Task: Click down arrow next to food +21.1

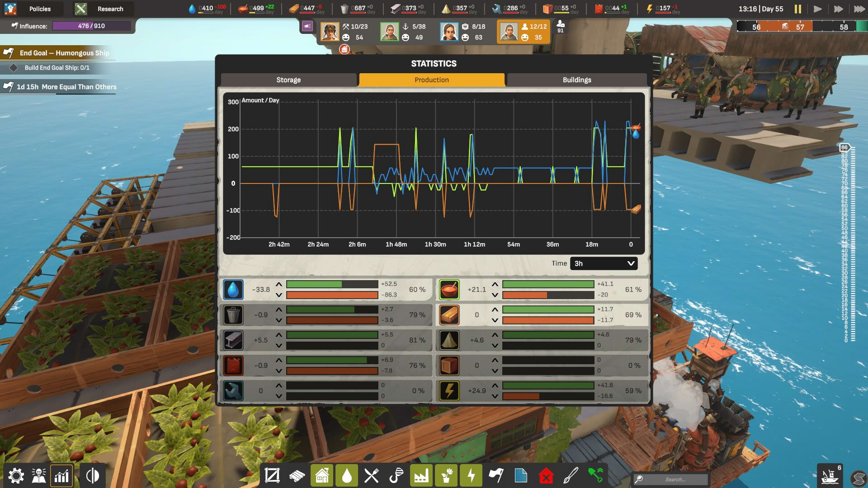Action: coord(495,295)
